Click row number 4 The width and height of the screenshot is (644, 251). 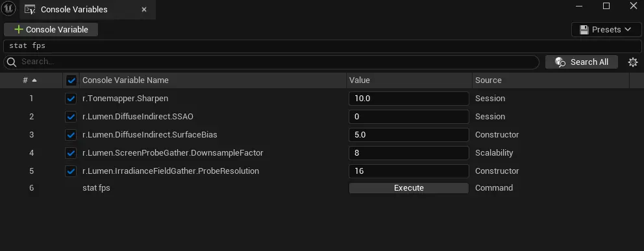(32, 153)
